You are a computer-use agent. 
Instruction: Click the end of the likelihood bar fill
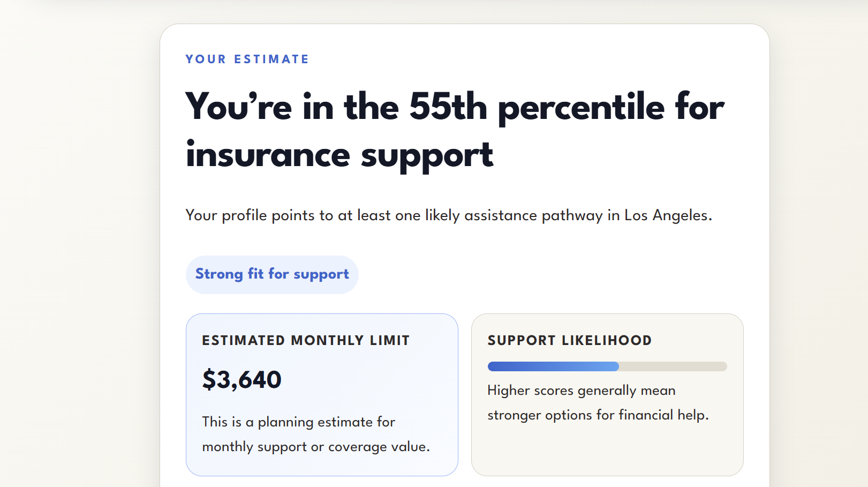tap(617, 366)
